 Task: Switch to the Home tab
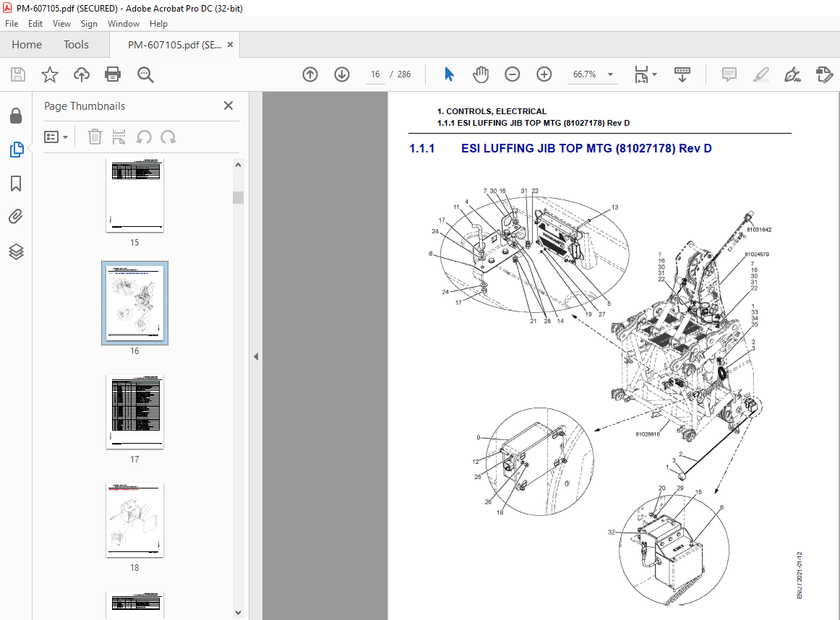pyautogui.click(x=27, y=44)
